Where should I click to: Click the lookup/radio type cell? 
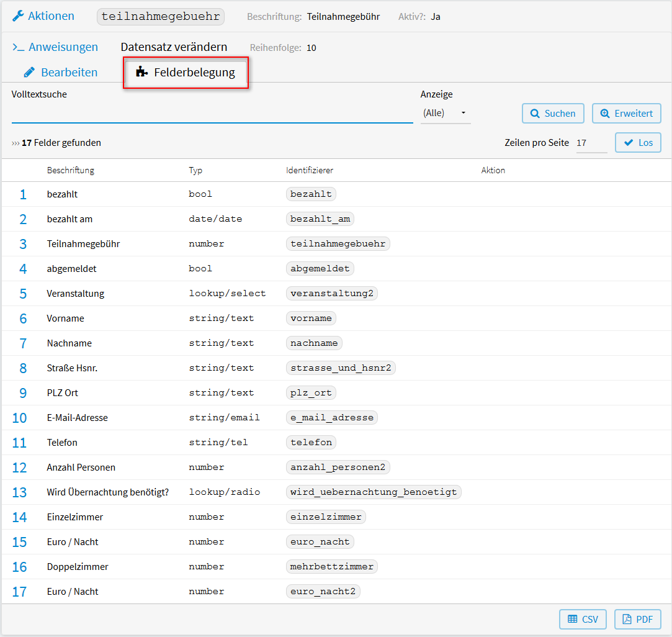point(224,492)
